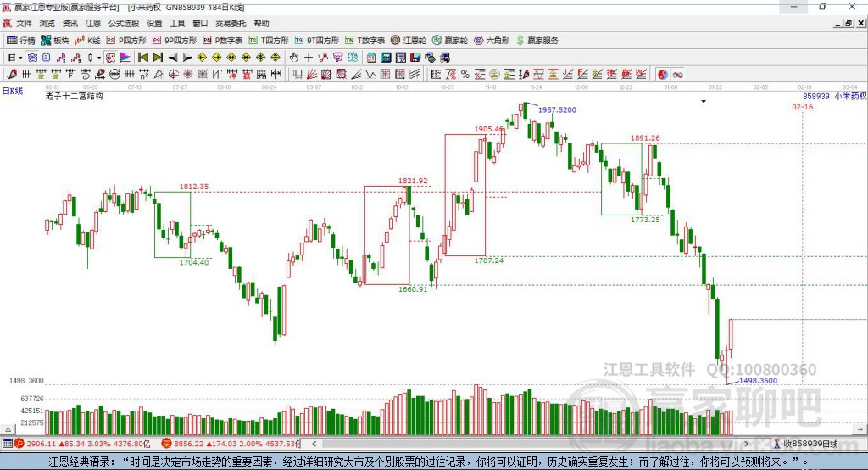This screenshot has height=470, width=868.
Task: Open the 设置 menu
Action: click(x=154, y=23)
